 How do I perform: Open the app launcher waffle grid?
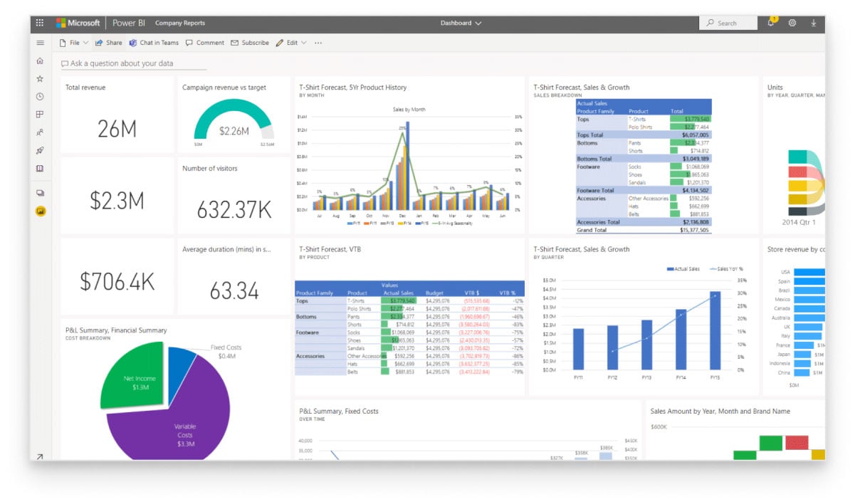(40, 23)
